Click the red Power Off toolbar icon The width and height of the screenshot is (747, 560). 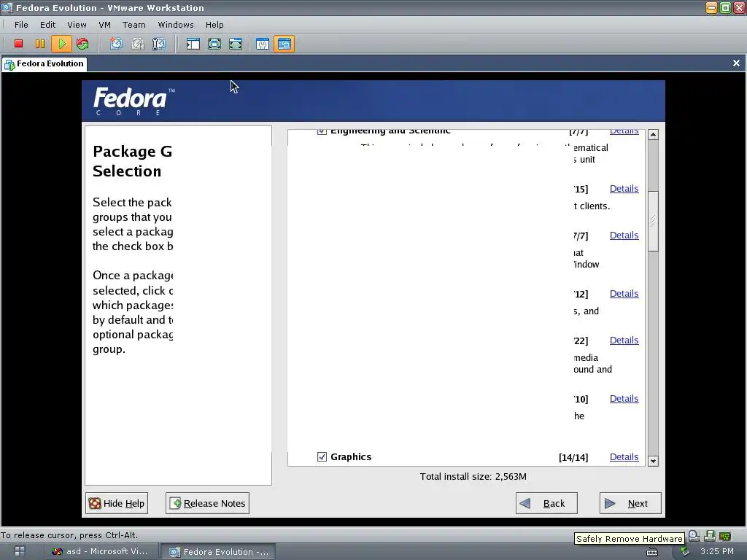click(18, 44)
